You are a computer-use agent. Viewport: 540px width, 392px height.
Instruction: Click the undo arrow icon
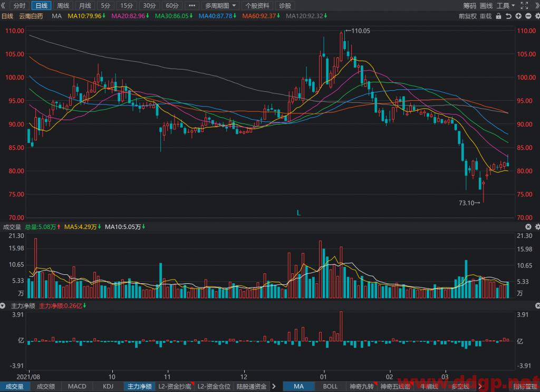click(x=508, y=16)
